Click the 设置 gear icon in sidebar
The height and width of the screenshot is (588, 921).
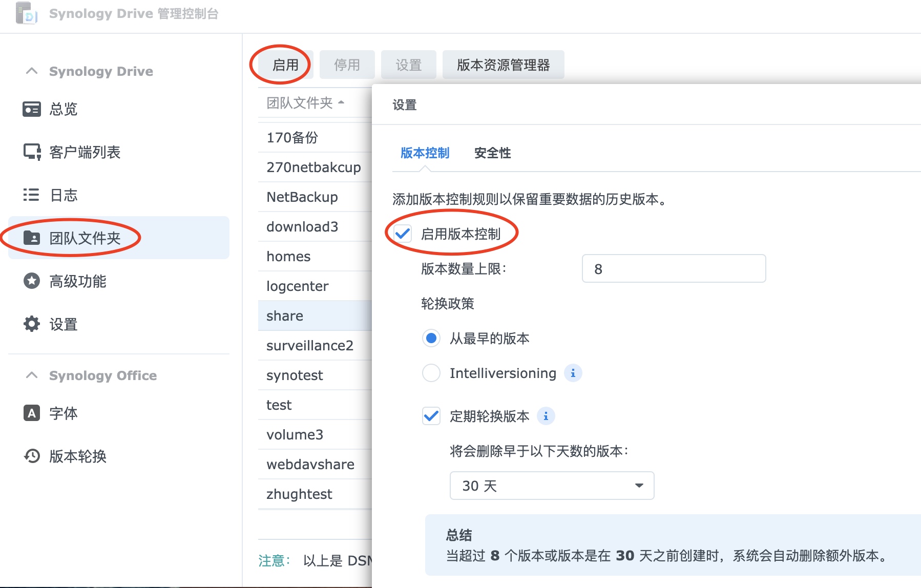point(32,324)
